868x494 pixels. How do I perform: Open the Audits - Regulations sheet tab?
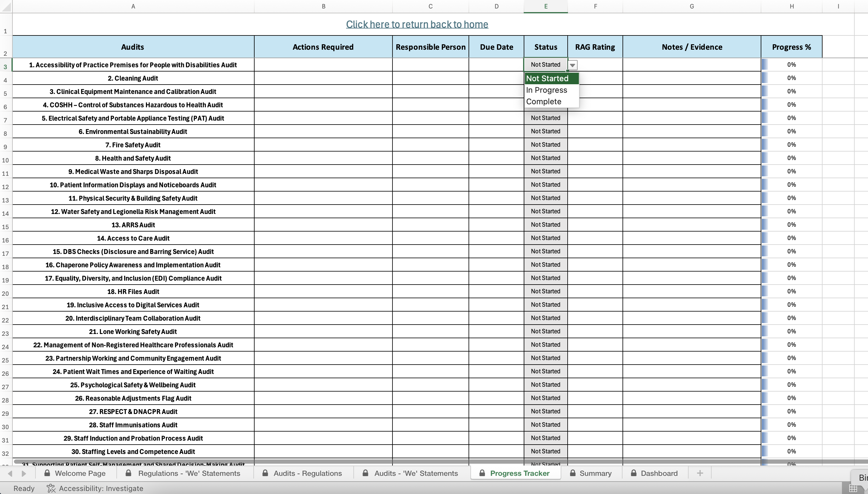[307, 473]
